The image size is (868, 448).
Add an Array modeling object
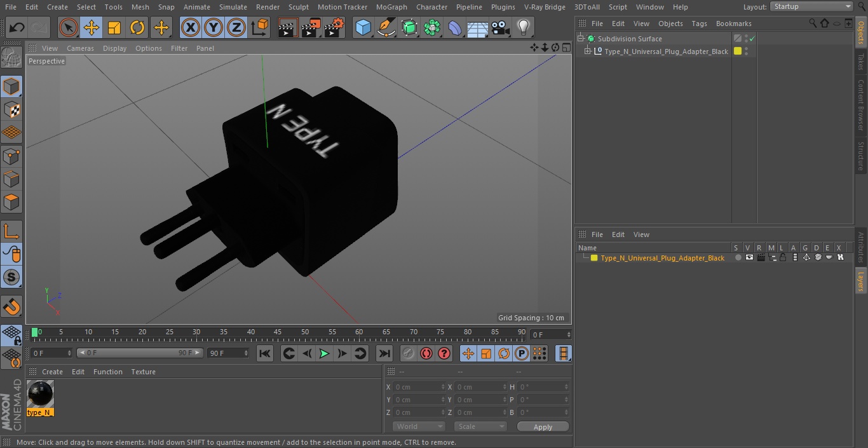[x=432, y=27]
